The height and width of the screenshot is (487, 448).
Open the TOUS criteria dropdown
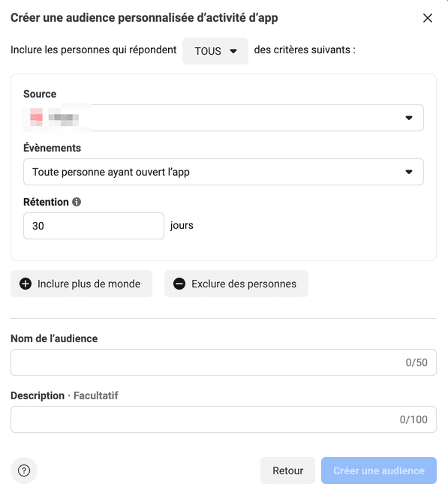pos(215,51)
